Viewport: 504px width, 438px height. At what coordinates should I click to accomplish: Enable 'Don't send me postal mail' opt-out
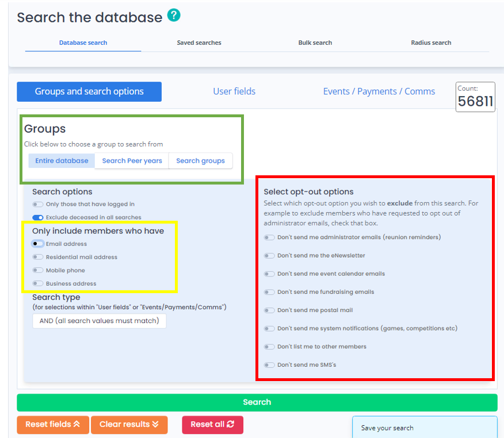(269, 310)
